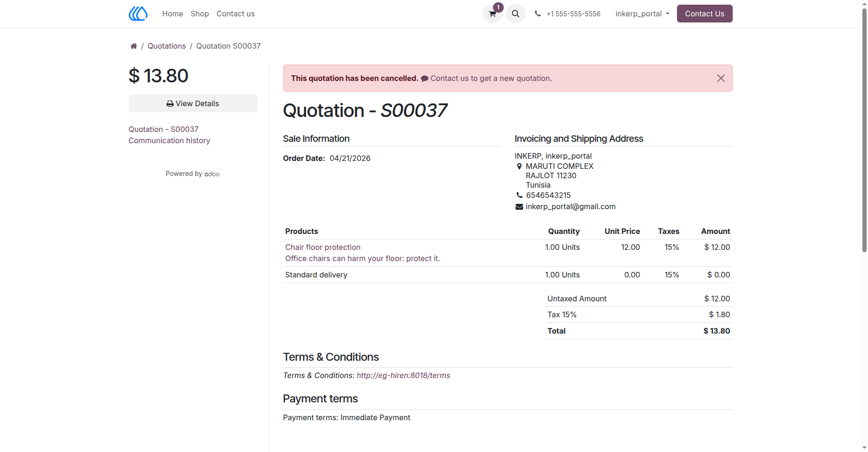Open the Shop menu item

200,14
